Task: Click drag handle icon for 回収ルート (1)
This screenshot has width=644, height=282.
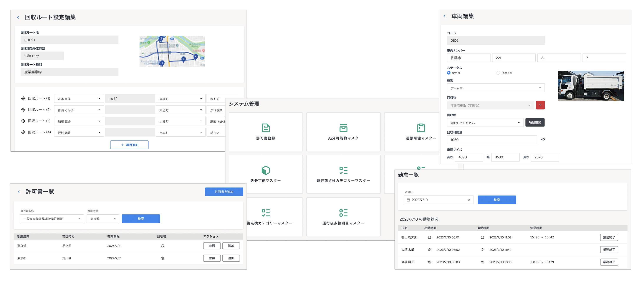Action: pos(23,99)
